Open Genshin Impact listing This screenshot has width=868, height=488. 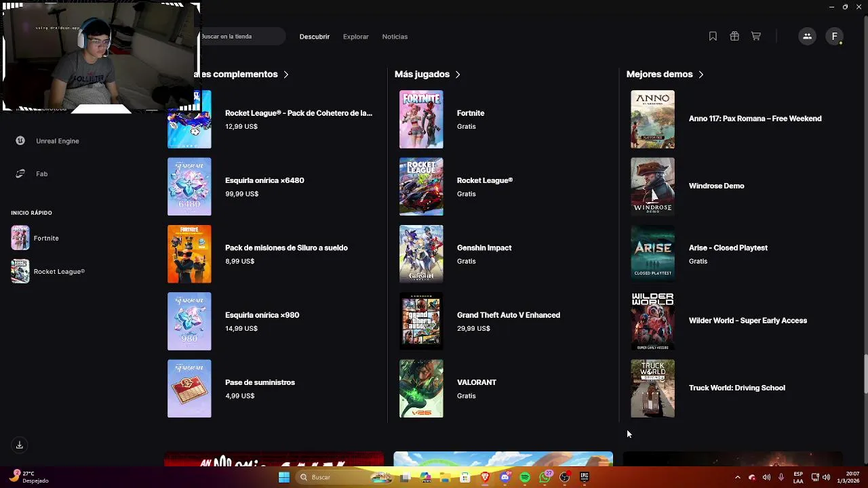484,247
